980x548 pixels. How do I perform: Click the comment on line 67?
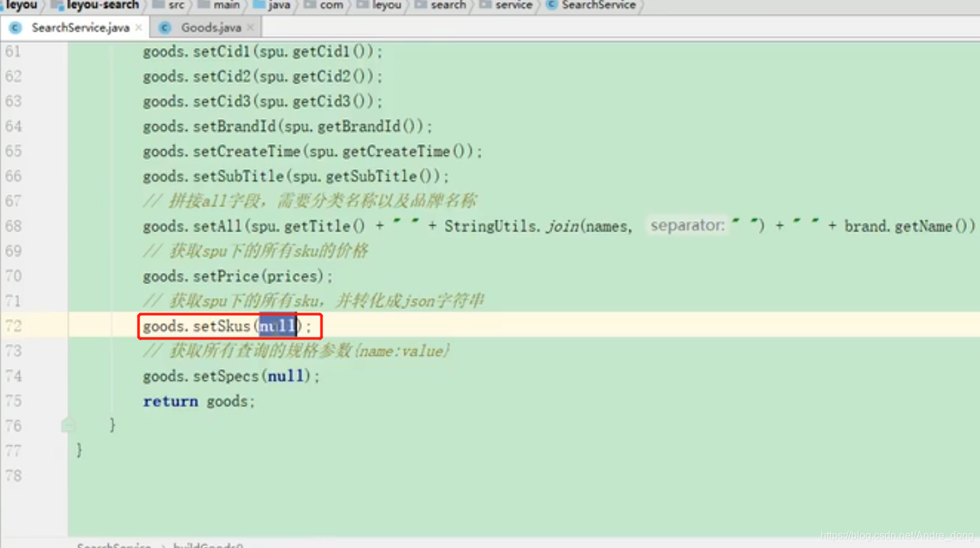[x=310, y=201]
